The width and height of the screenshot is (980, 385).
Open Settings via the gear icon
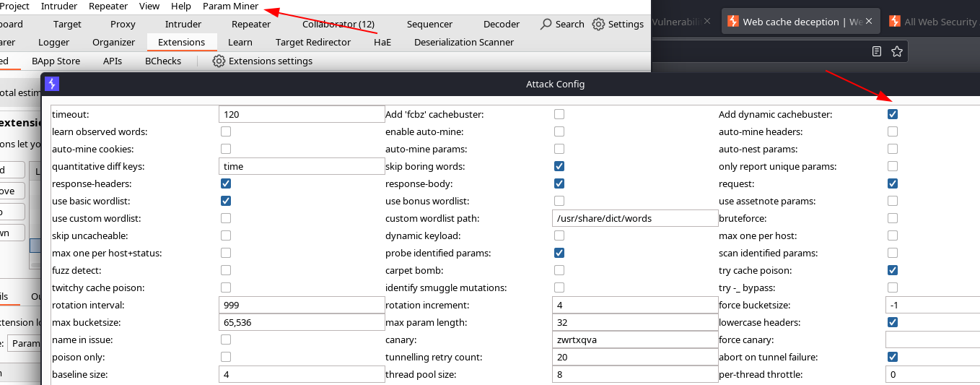pos(598,24)
